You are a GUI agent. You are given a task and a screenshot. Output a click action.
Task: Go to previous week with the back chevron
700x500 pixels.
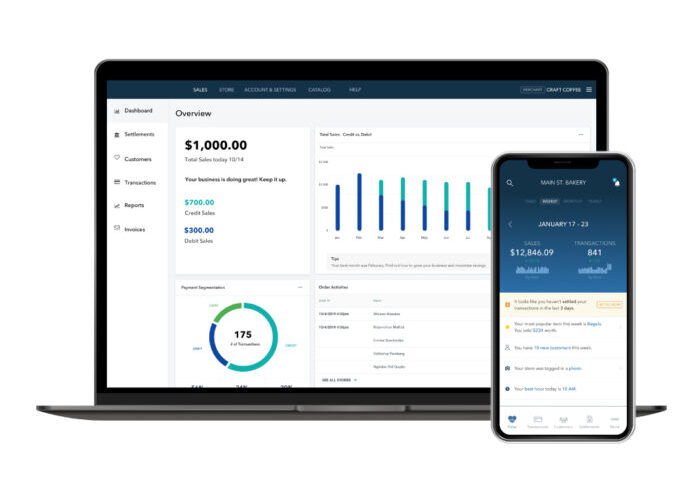tap(510, 224)
